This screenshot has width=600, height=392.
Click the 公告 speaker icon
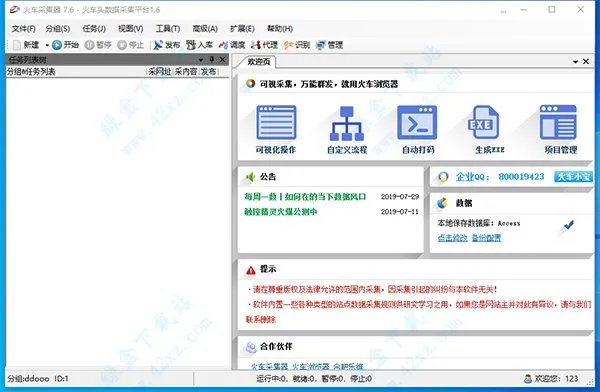coord(251,177)
